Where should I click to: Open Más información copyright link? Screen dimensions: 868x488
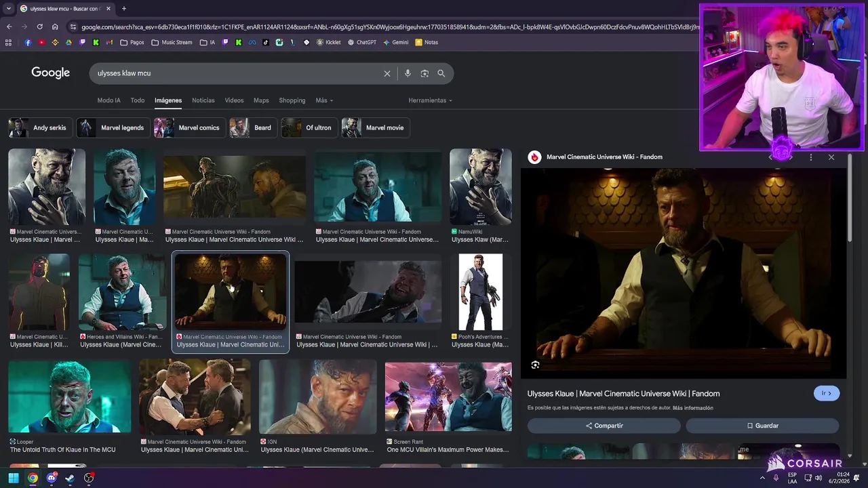click(693, 408)
